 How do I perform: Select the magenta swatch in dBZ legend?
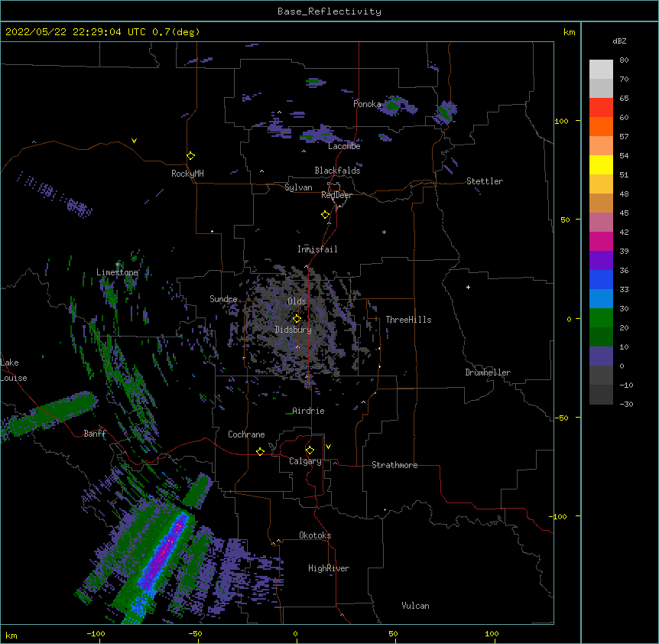(601, 241)
